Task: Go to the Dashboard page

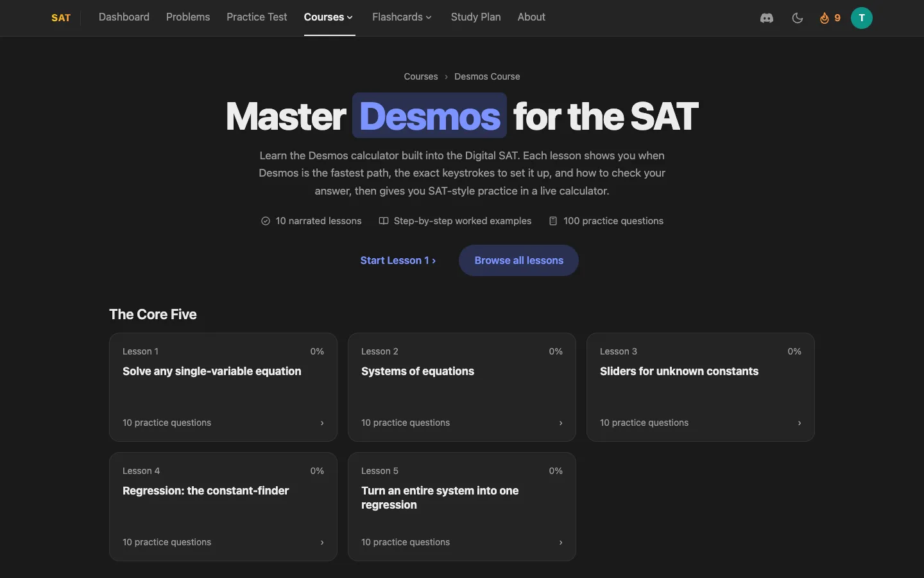Action: 124,17
